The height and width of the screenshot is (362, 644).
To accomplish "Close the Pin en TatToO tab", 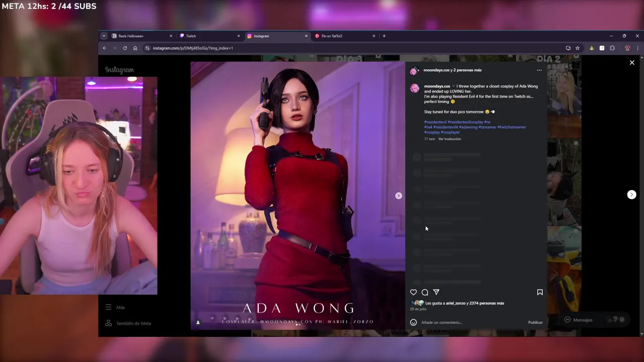I will [x=374, y=36].
